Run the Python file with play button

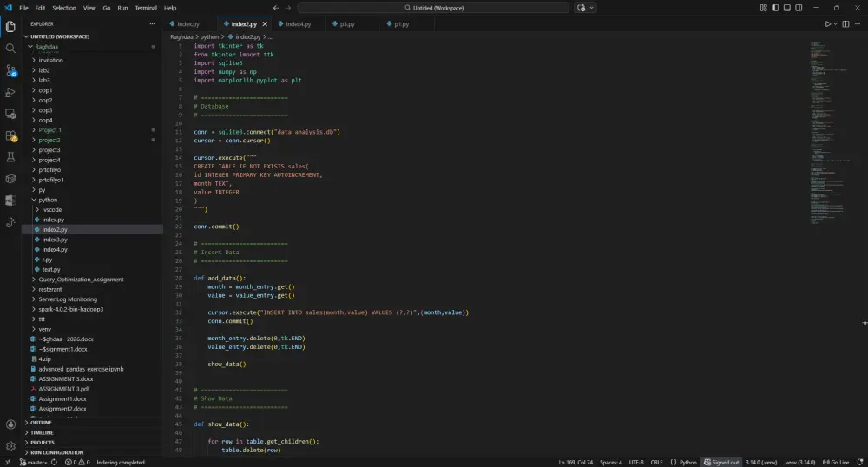828,24
